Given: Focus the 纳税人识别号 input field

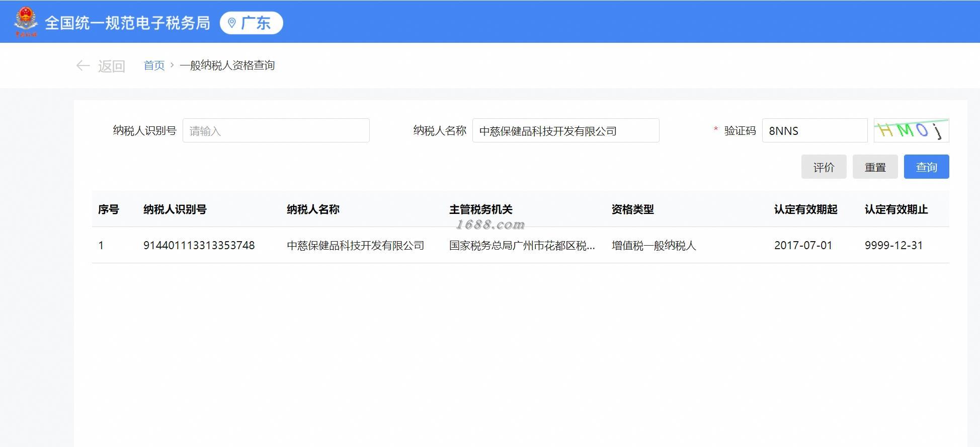Looking at the screenshot, I should (x=276, y=130).
